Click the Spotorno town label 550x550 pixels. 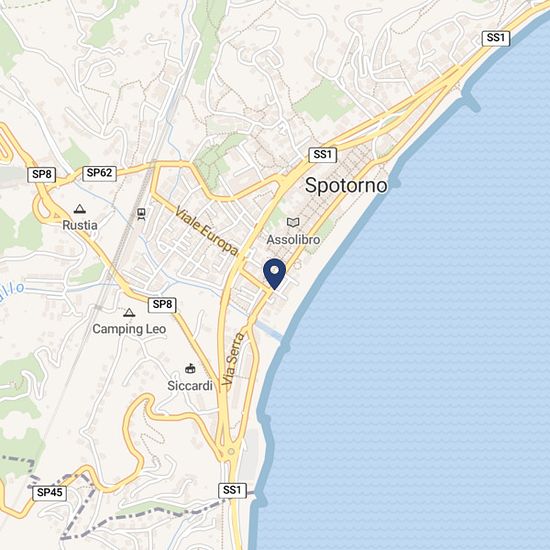pos(346,185)
